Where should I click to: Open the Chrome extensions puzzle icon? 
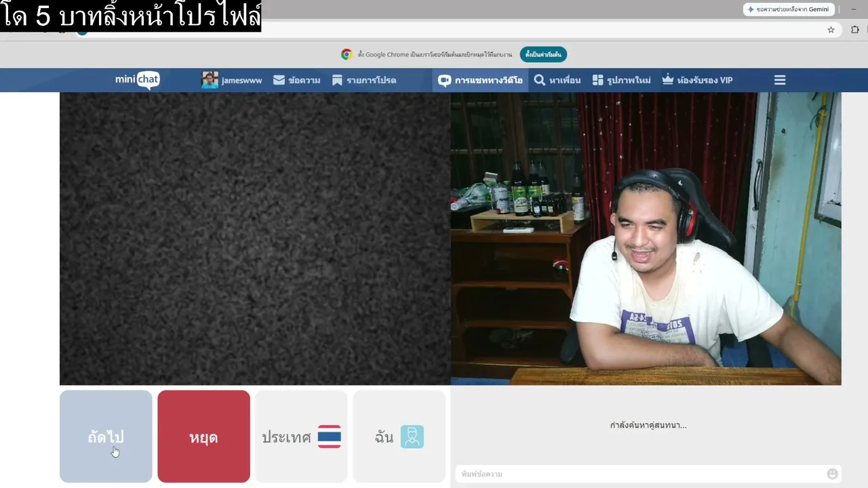coord(854,30)
